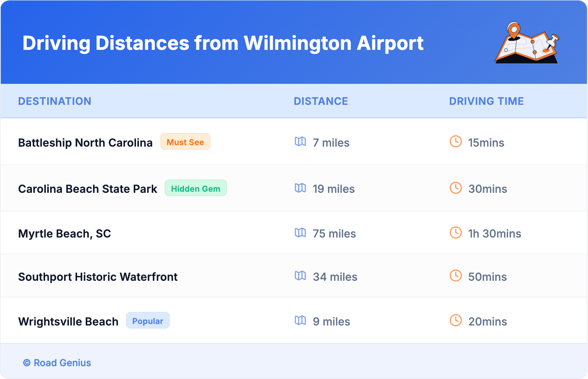The image size is (588, 379).
Task: Click the clock icon beside 20mins
Action: [x=456, y=320]
